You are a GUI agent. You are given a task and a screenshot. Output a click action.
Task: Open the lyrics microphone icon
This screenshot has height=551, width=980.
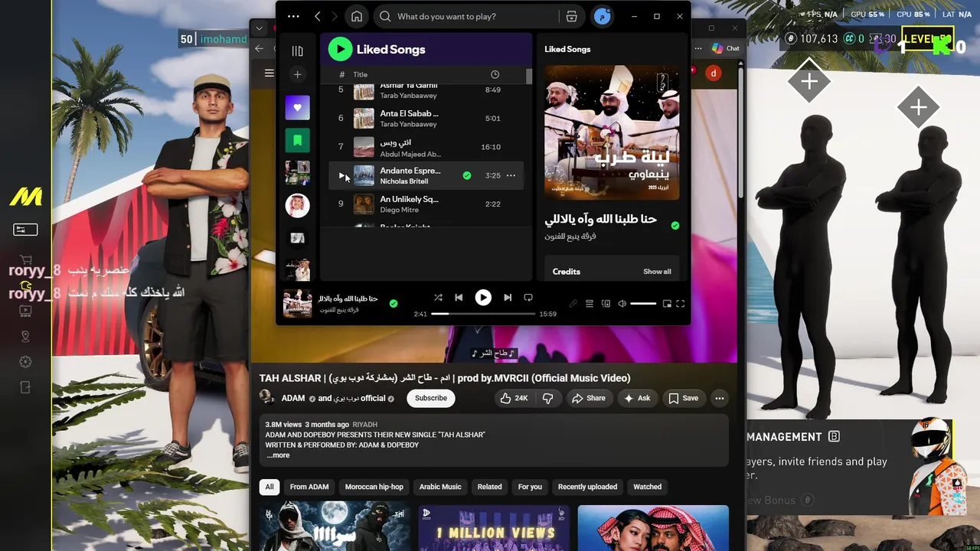click(x=573, y=304)
